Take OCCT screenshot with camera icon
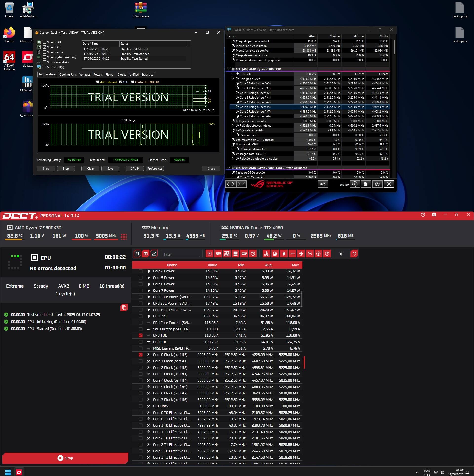The height and width of the screenshot is (476, 474). [434, 215]
